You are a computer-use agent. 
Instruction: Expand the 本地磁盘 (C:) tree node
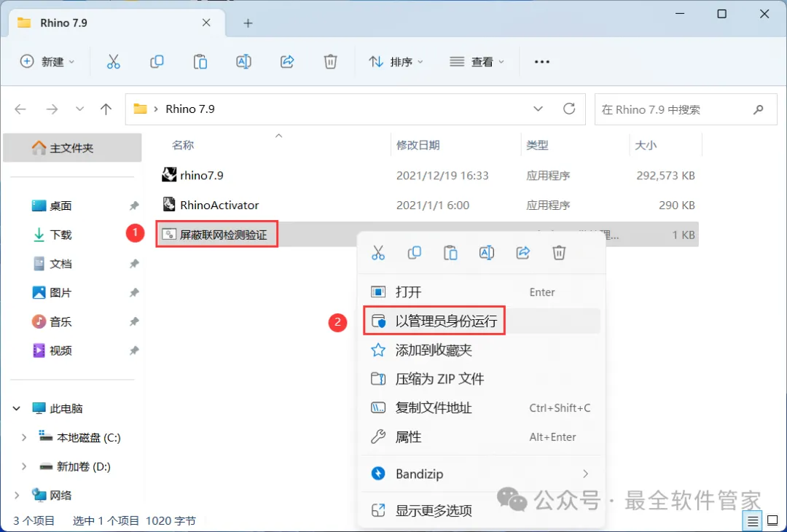click(23, 438)
